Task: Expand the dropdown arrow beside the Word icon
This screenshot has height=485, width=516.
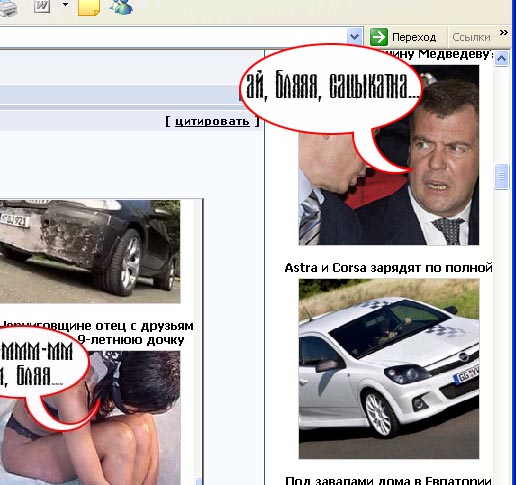Action: (65, 5)
